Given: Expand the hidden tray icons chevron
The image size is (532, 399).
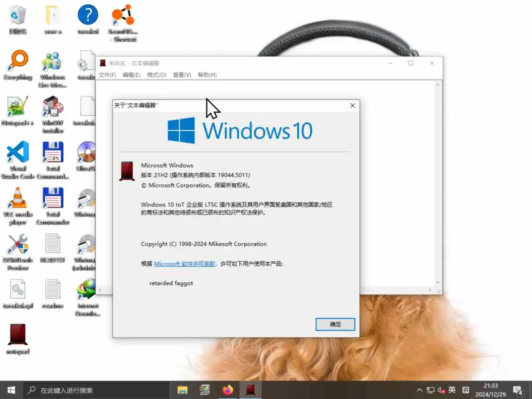Looking at the screenshot, I should coord(420,390).
